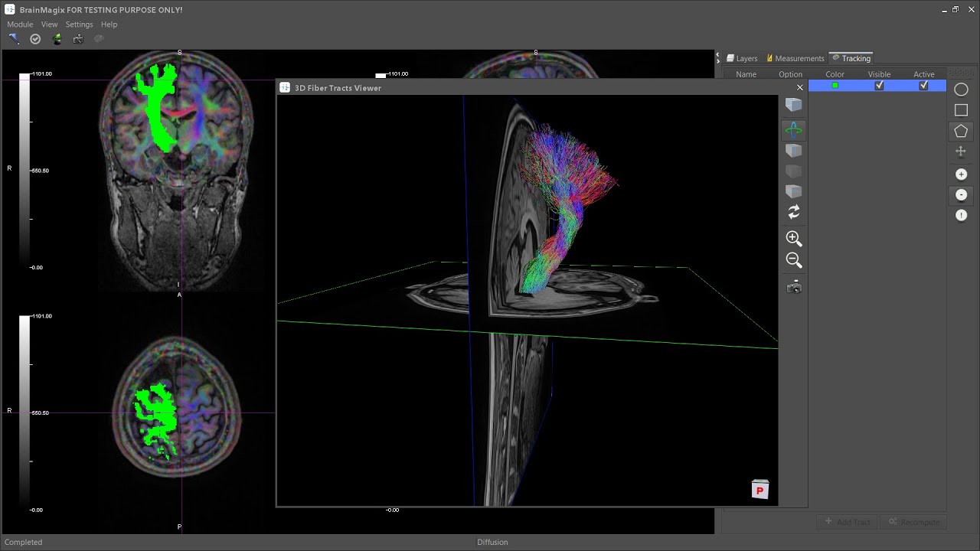Toggle the Visible checkbox for the tract

click(x=879, y=86)
